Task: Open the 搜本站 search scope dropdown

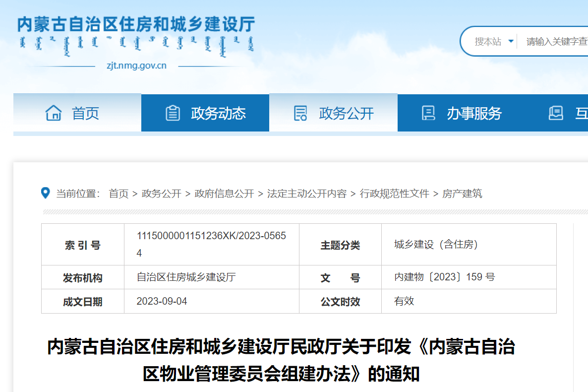Action: 488,42
